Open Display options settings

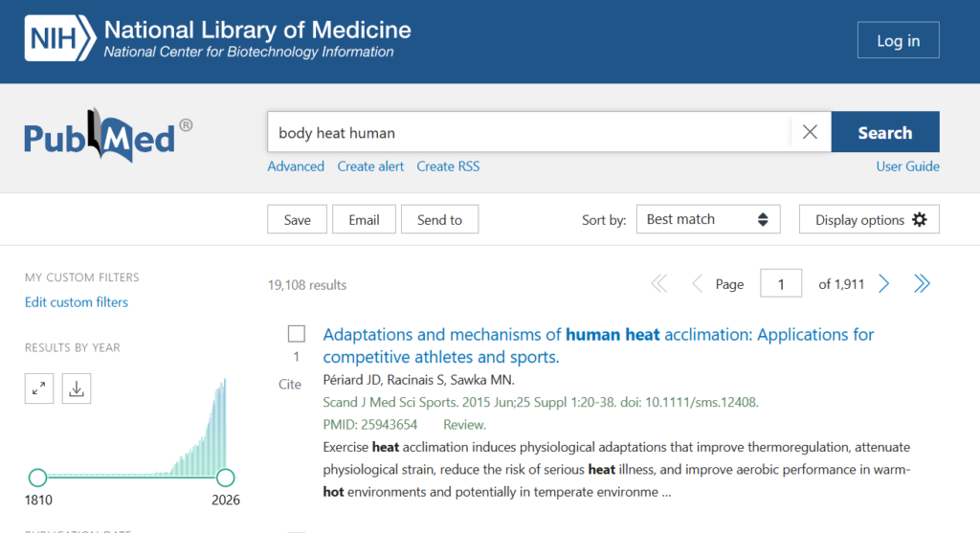pos(869,219)
